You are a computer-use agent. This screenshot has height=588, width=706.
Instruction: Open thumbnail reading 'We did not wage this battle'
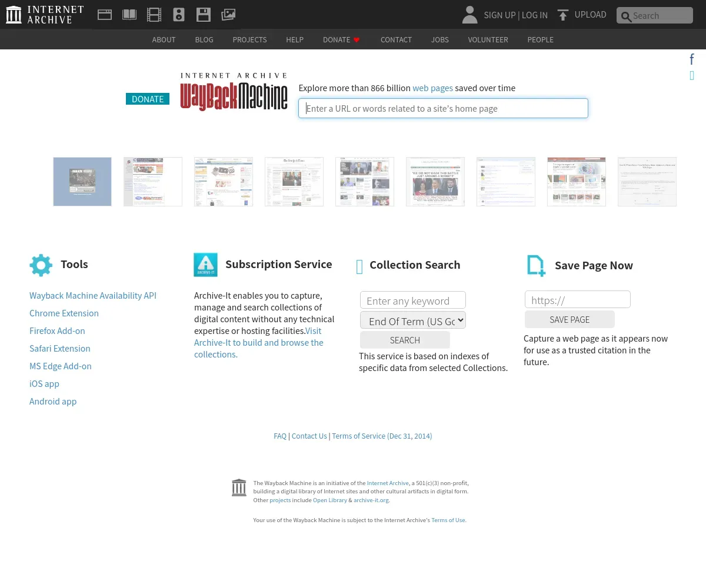tap(435, 182)
